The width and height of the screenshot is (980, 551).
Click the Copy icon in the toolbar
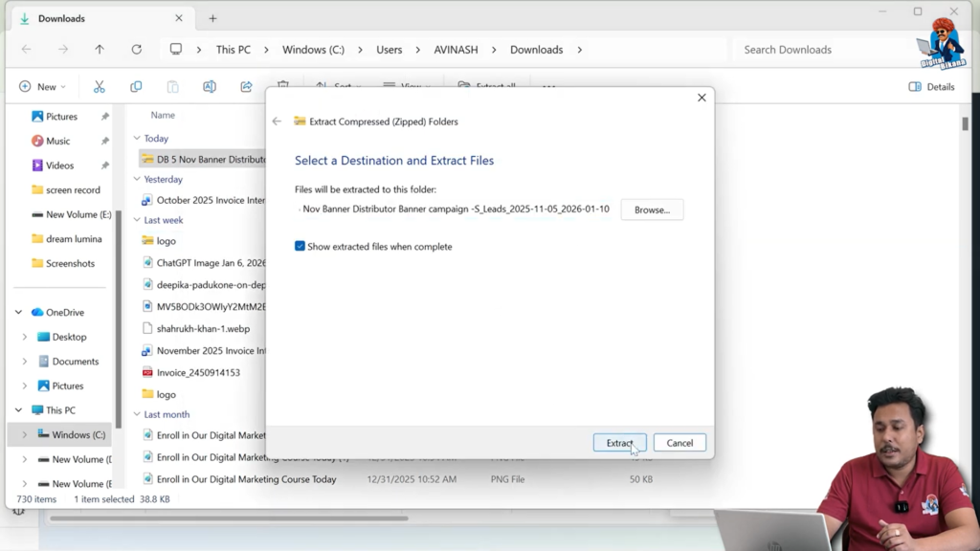(136, 86)
